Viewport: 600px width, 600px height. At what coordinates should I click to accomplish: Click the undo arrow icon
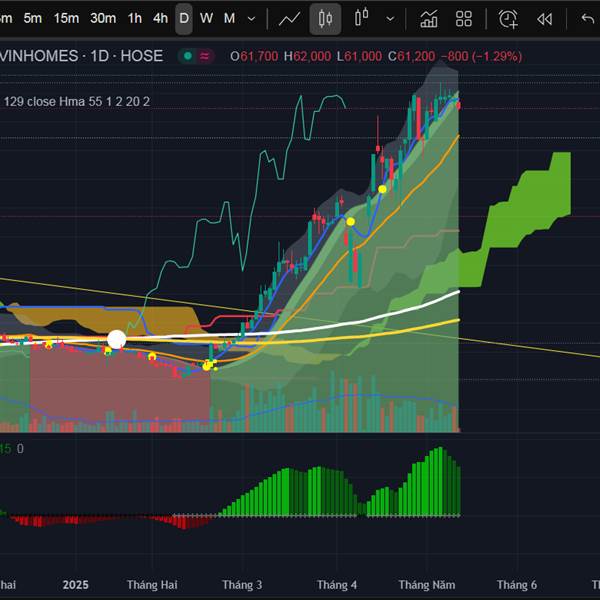point(588,18)
